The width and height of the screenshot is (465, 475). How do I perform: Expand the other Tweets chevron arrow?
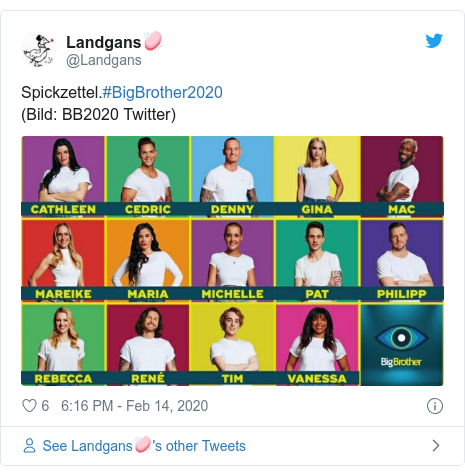click(x=436, y=446)
